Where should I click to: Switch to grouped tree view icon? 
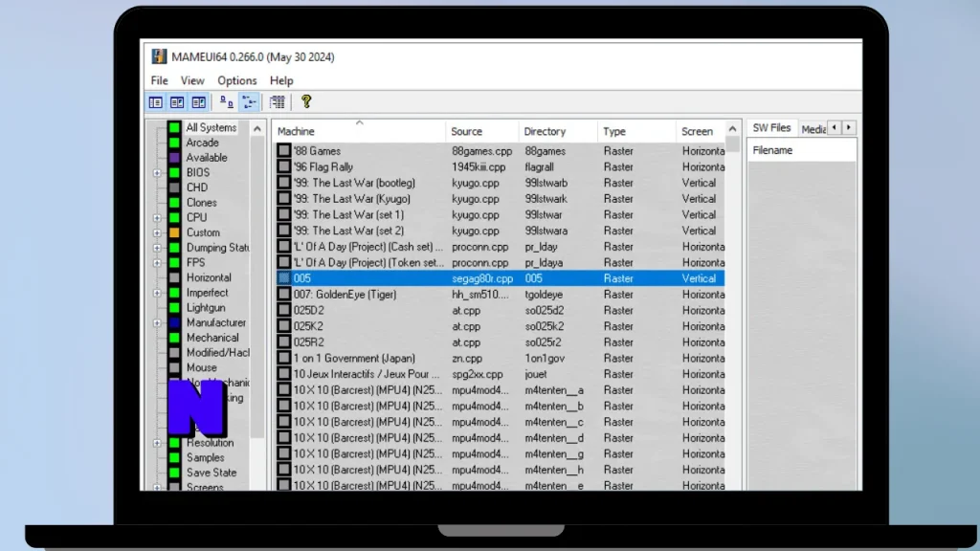click(249, 102)
